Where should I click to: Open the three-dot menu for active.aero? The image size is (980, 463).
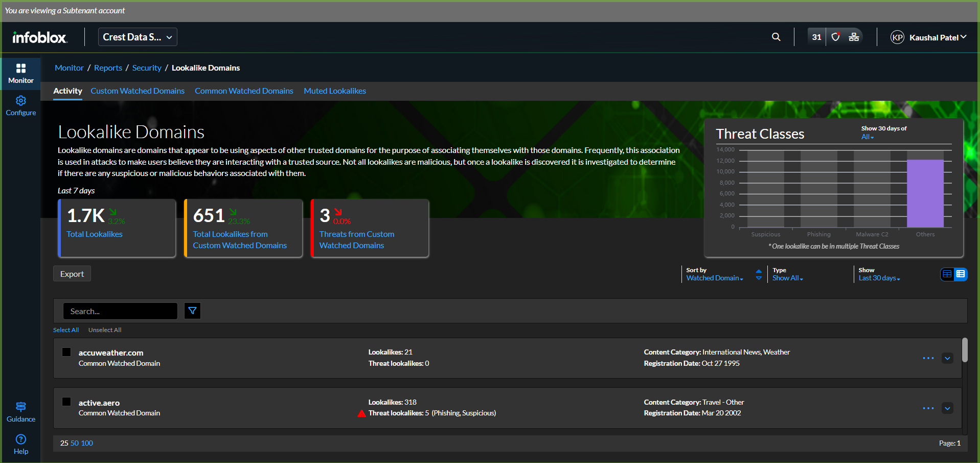[x=928, y=408]
